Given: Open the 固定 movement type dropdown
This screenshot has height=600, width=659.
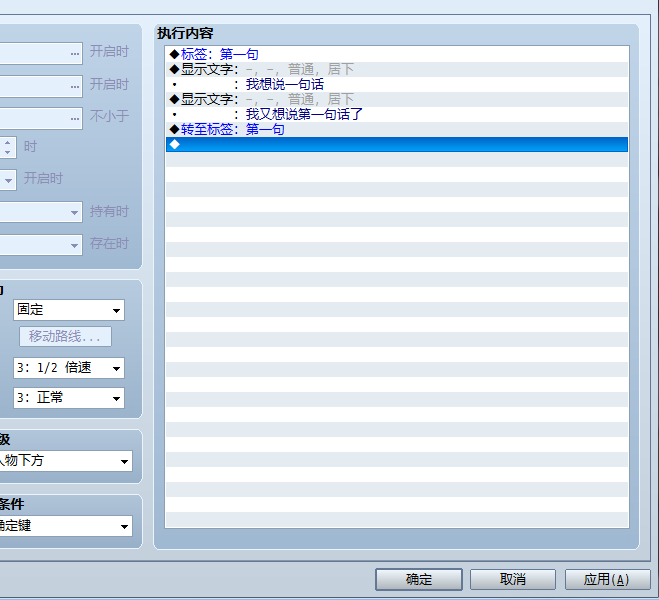Looking at the screenshot, I should (x=69, y=310).
